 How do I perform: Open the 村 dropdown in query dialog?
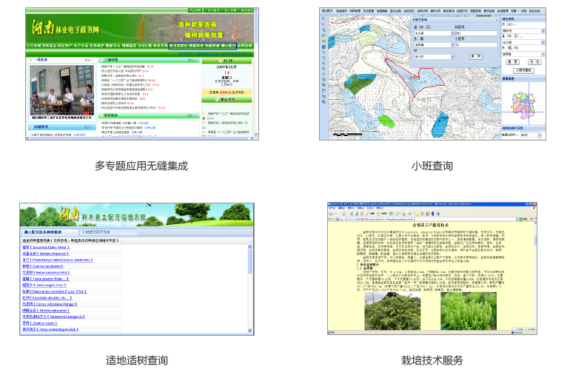(x=452, y=57)
